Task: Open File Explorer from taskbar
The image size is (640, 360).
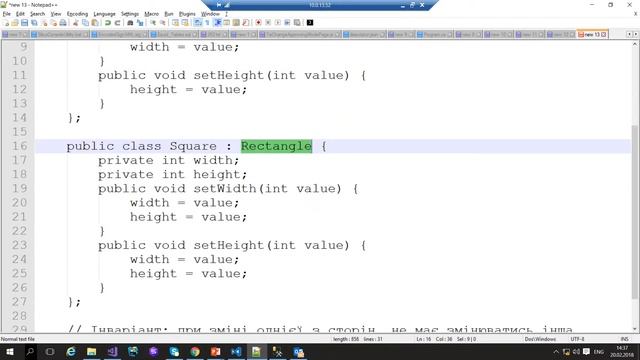Action: tap(92, 351)
